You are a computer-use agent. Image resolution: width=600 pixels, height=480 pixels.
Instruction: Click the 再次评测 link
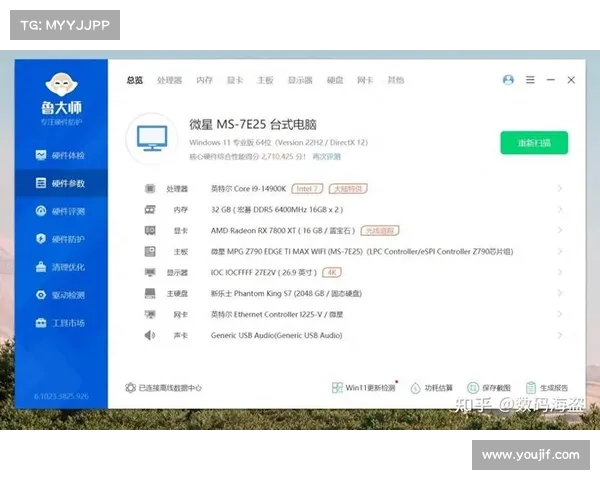coord(326,157)
